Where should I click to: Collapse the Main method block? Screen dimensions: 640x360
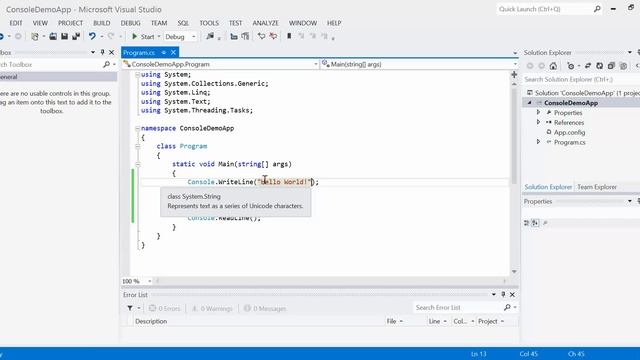(x=138, y=164)
